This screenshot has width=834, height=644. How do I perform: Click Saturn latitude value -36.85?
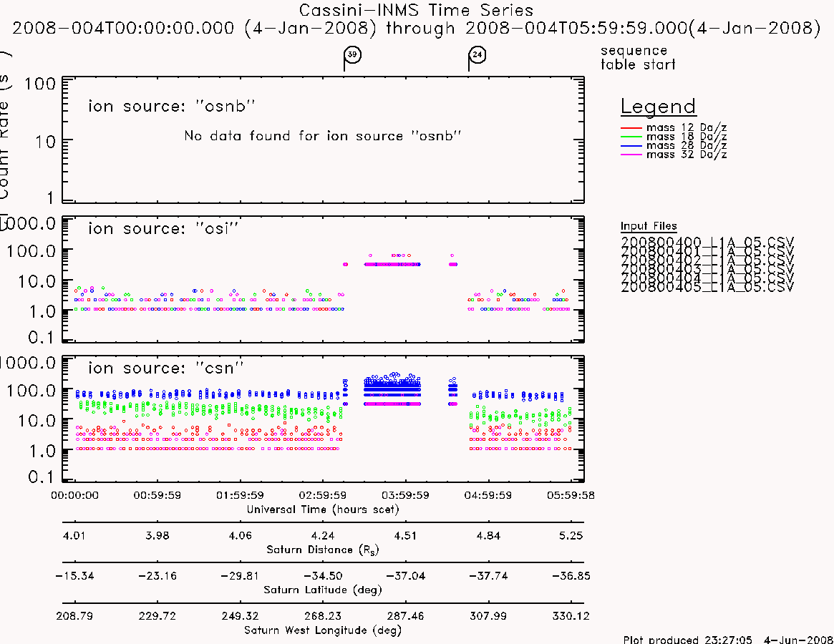coord(571,576)
